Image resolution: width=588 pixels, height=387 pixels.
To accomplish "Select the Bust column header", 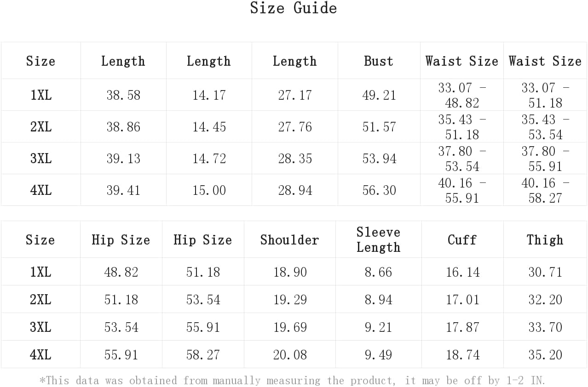I will pos(379,61).
